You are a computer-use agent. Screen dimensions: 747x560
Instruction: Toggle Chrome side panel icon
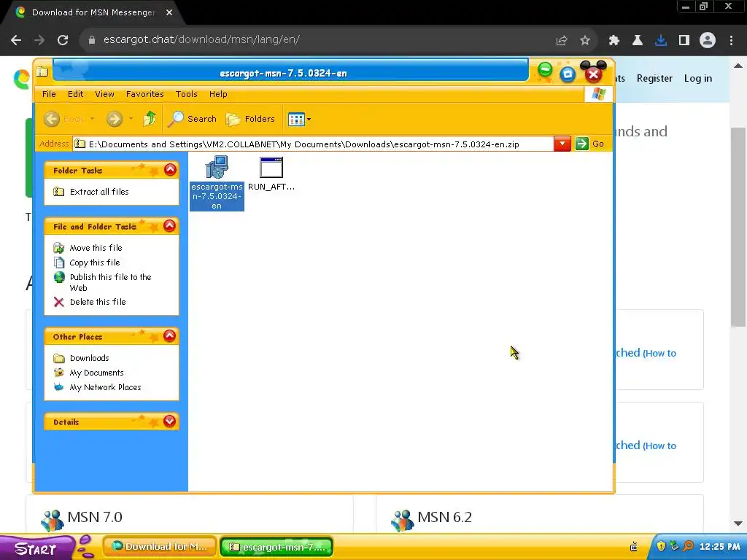(x=684, y=41)
